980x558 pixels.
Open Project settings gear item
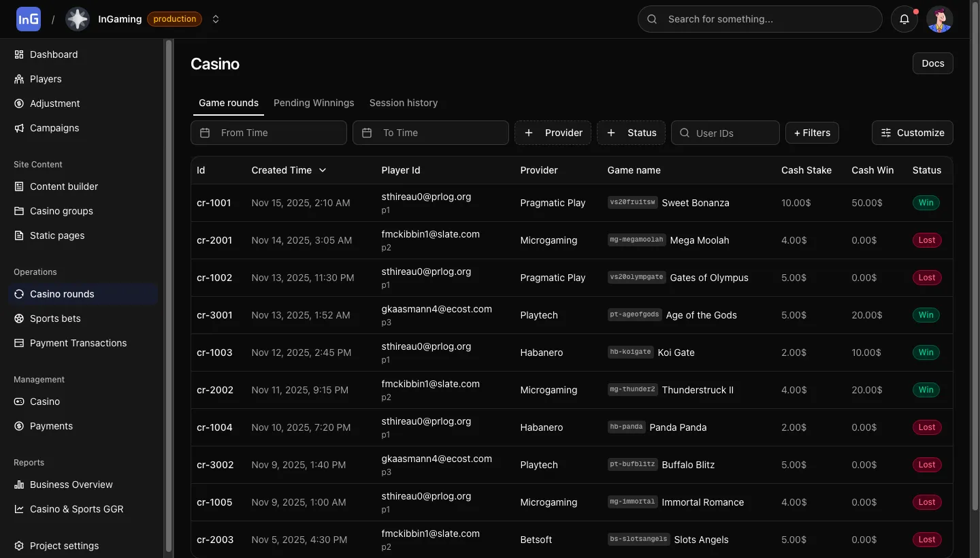(x=64, y=546)
